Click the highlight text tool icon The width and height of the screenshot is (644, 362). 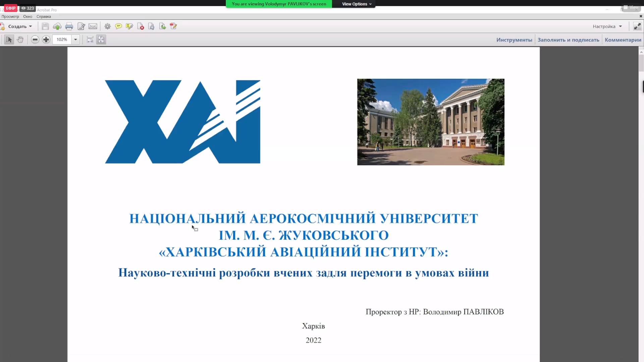coord(129,26)
